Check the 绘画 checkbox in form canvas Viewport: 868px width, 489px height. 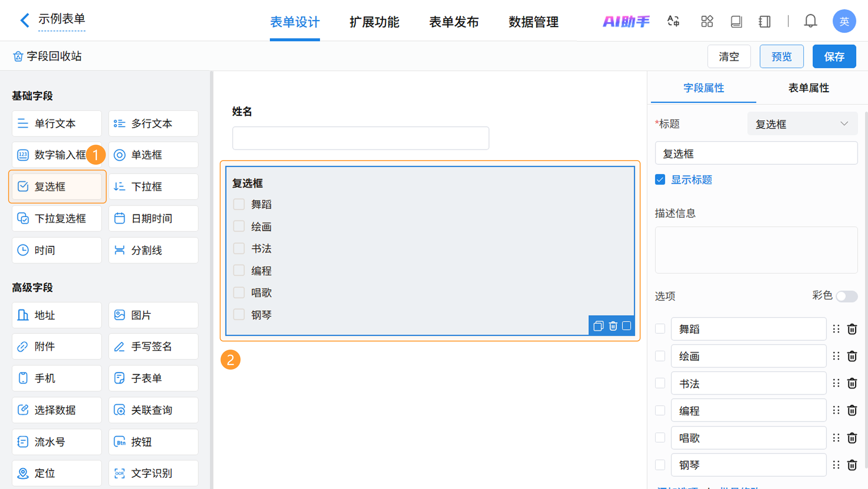point(239,226)
